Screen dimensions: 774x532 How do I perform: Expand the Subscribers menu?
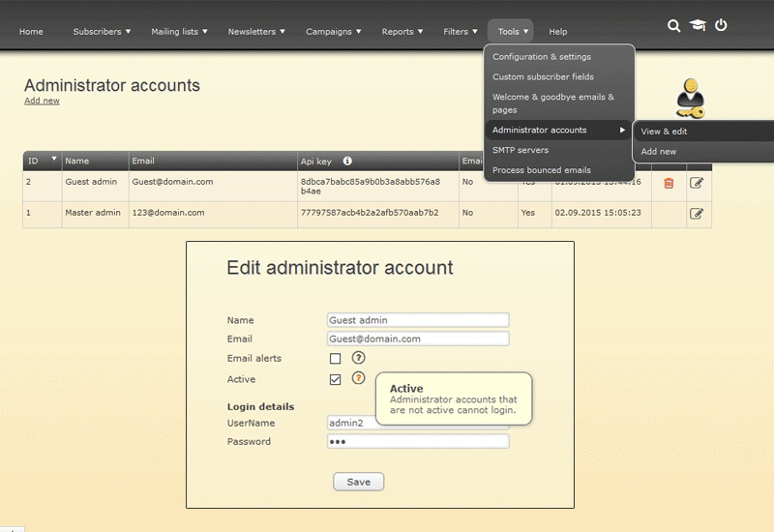point(102,32)
